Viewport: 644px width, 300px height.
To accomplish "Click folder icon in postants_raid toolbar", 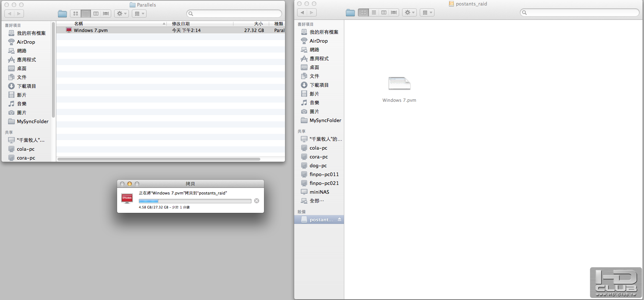I will [351, 13].
